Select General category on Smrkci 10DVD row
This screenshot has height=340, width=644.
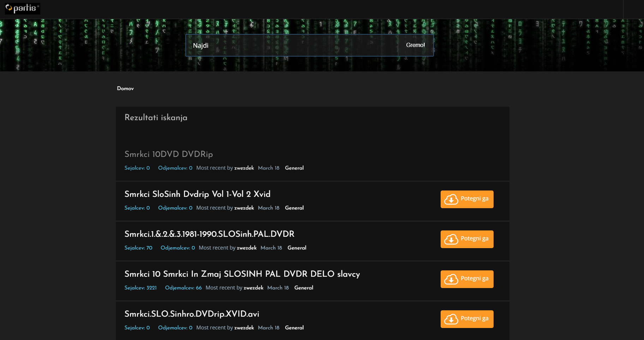294,168
